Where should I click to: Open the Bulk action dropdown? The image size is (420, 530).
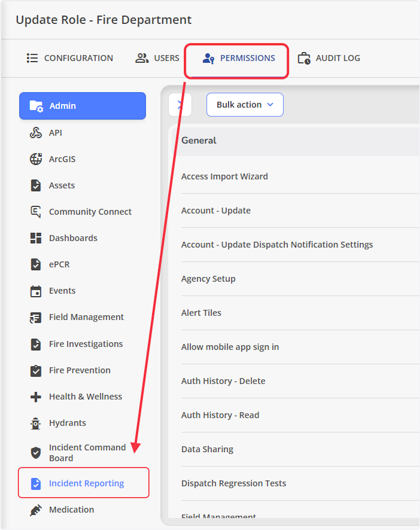coord(245,105)
